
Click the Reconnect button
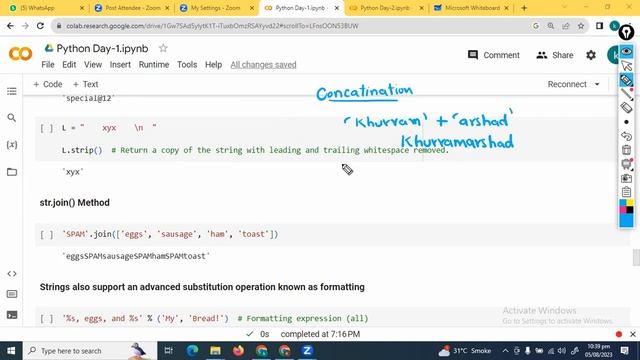click(x=567, y=84)
